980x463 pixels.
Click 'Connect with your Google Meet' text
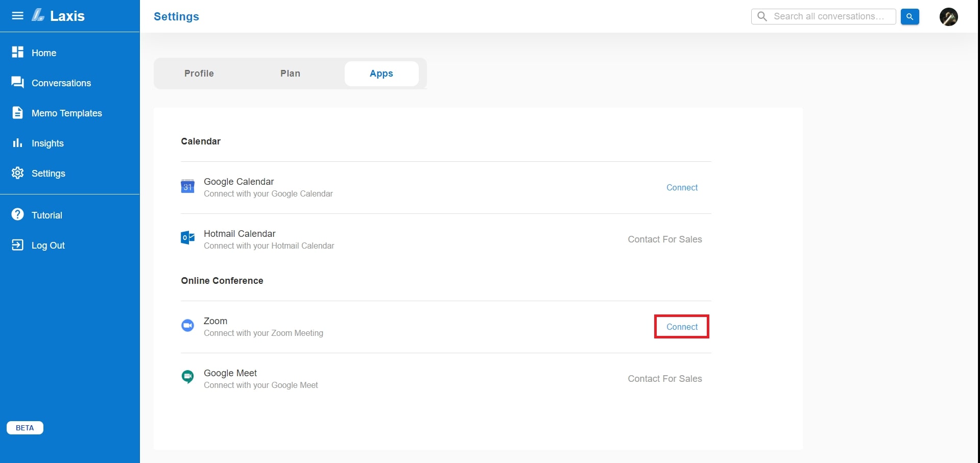coord(261,385)
